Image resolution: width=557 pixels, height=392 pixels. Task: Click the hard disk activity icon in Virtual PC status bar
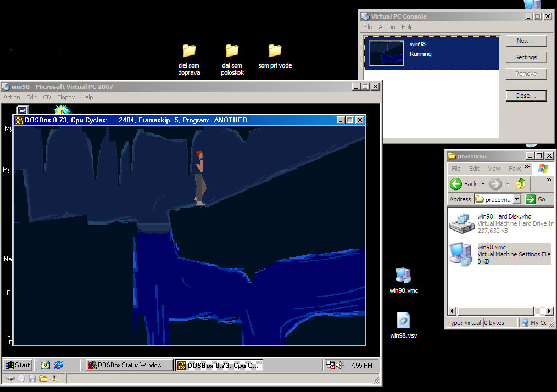(x=10, y=378)
